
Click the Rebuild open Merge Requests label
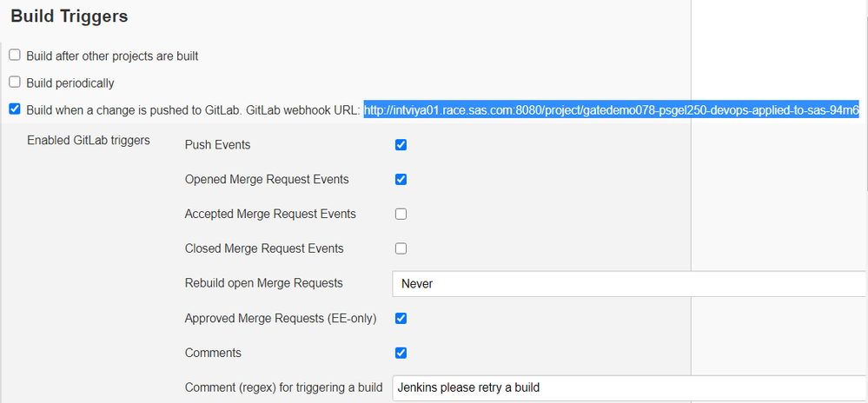coord(264,283)
